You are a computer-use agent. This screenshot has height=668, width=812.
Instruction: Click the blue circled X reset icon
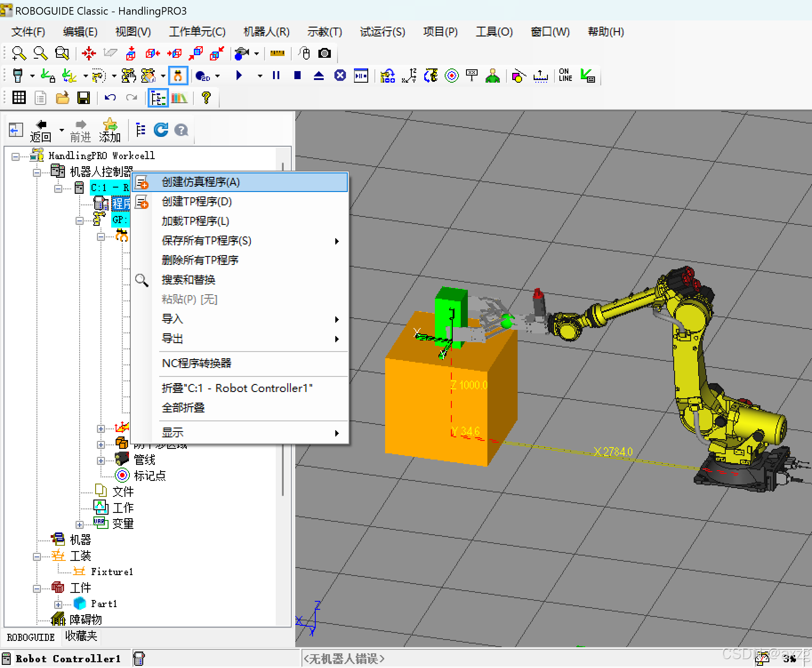[340, 76]
